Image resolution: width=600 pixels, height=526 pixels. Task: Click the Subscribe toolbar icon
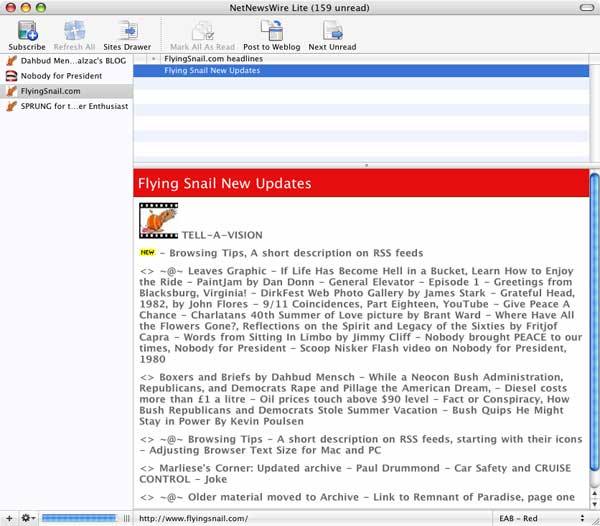pos(27,31)
